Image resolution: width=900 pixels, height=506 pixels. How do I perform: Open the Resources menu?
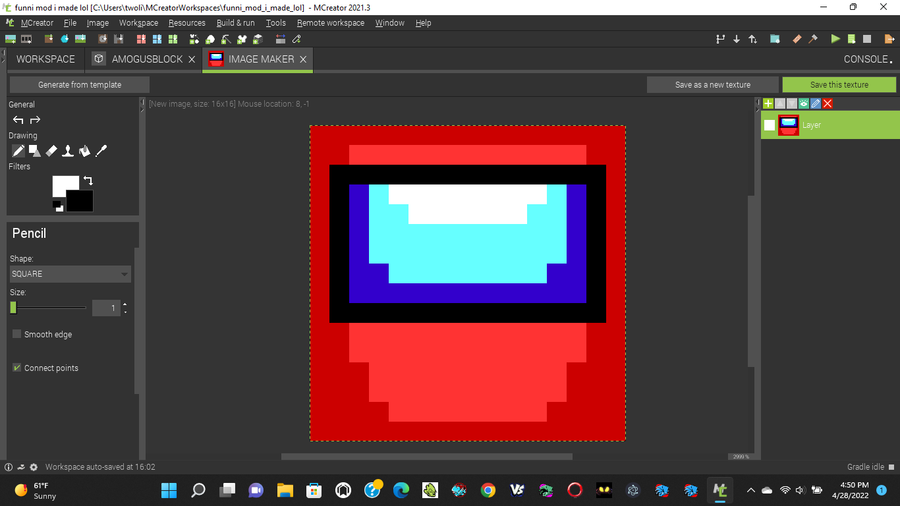tap(187, 23)
